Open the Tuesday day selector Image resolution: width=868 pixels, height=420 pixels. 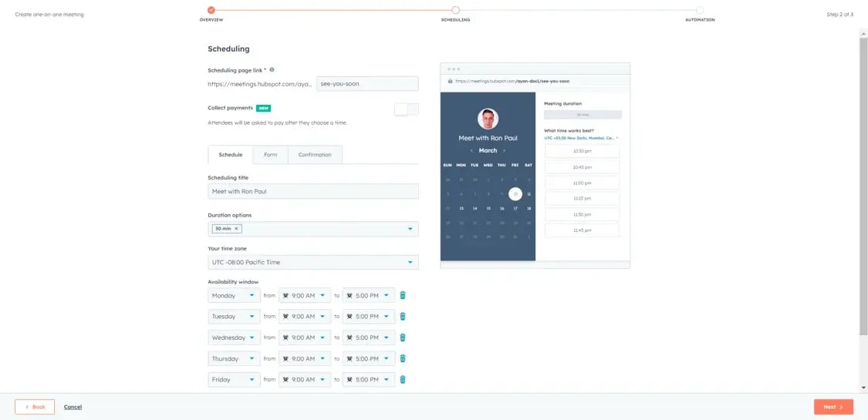point(234,317)
